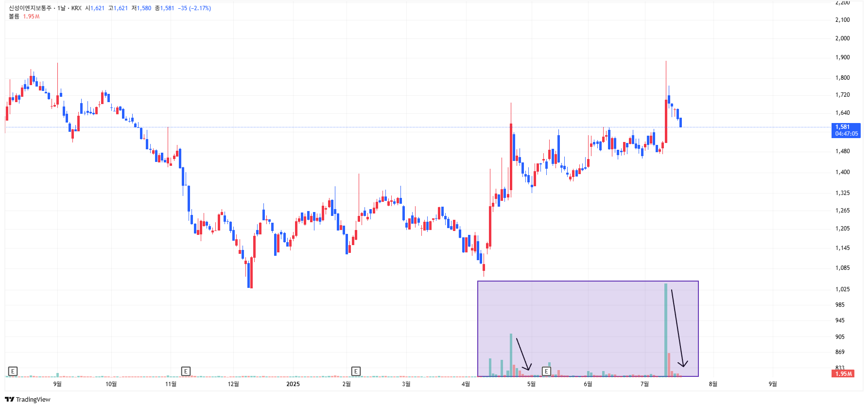
Task: Click the 1,145 price axis label
Action: point(843,248)
